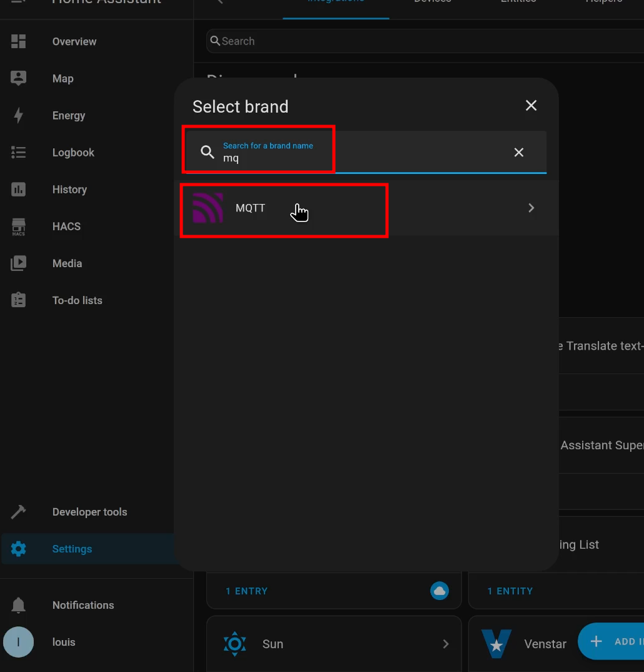
Task: Expand the MQTT row chevron
Action: point(531,208)
